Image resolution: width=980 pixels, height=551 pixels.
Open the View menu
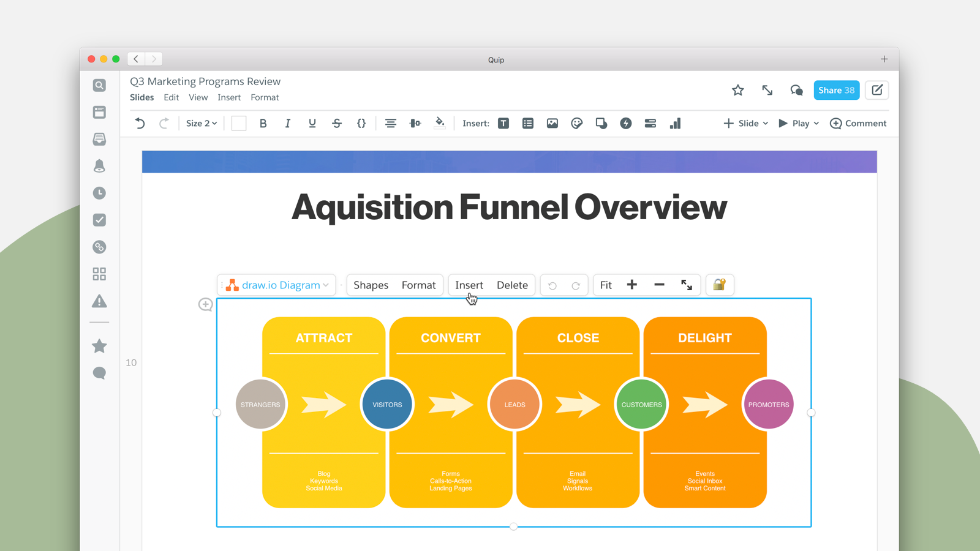click(198, 97)
